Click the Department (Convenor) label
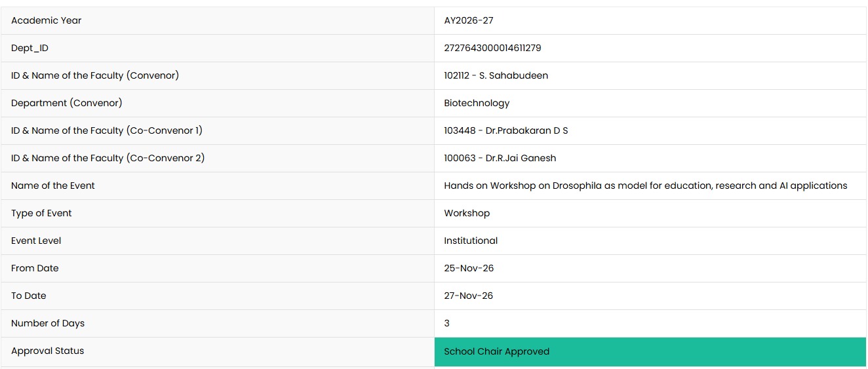 pyautogui.click(x=67, y=103)
